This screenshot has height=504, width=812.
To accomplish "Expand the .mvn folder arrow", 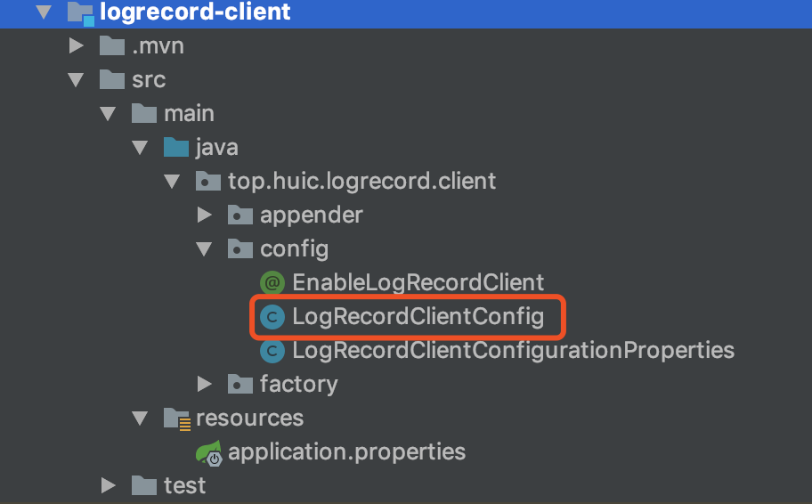I will click(x=77, y=45).
